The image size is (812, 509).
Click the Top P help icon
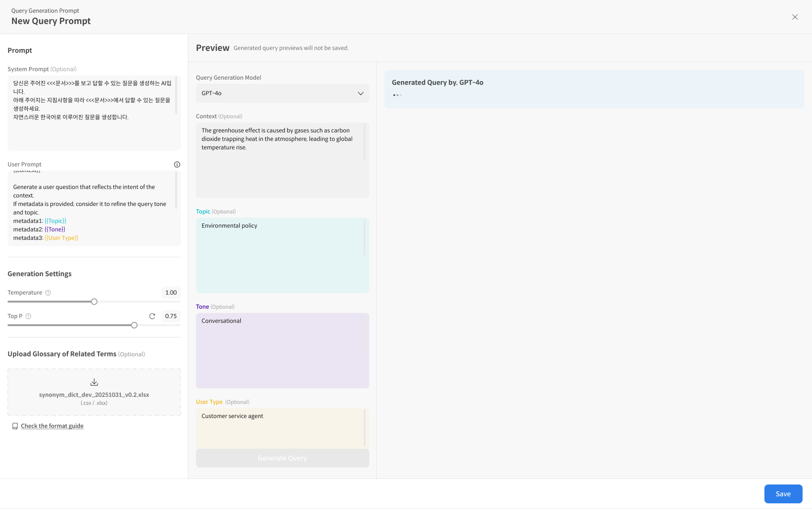coord(28,316)
